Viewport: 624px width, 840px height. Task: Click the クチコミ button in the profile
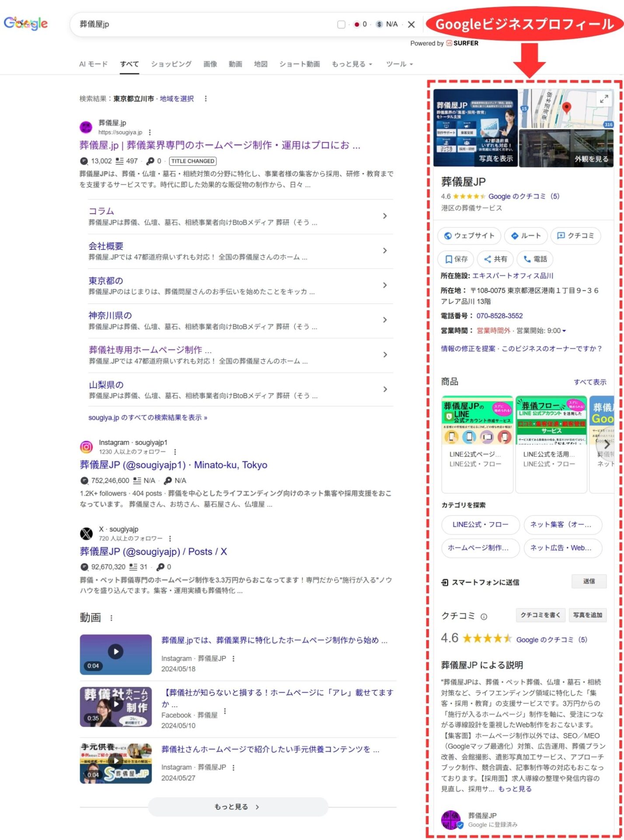[x=575, y=236]
